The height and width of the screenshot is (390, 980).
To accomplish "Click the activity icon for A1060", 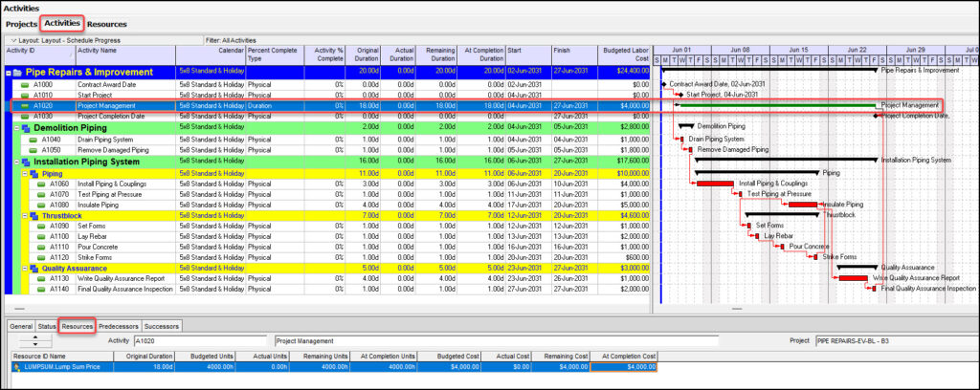I will 42,184.
